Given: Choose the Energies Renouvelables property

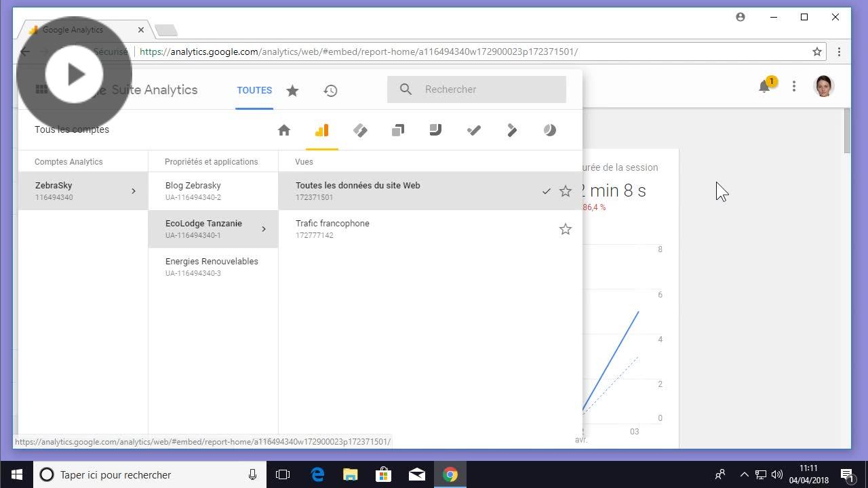Looking at the screenshot, I should tap(213, 266).
